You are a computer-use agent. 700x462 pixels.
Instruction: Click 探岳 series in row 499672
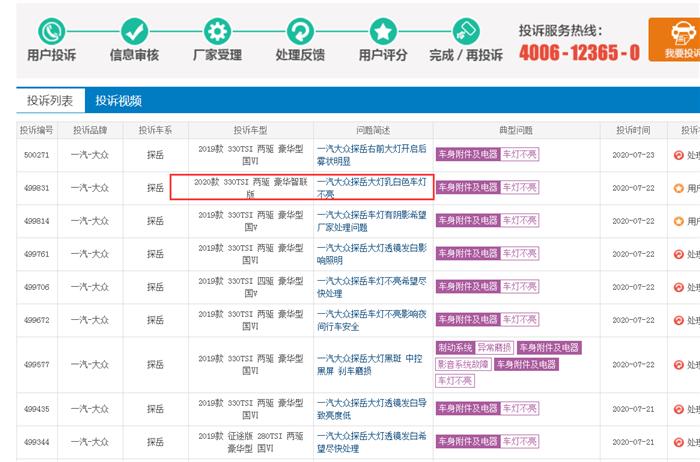[155, 320]
